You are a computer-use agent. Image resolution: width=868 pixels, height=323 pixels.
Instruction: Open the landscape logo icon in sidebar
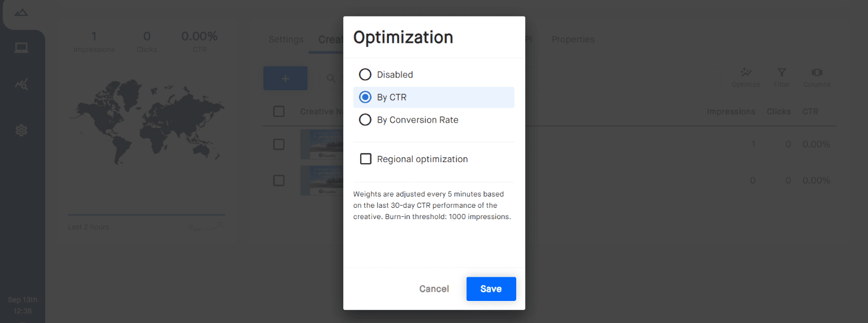point(21,12)
